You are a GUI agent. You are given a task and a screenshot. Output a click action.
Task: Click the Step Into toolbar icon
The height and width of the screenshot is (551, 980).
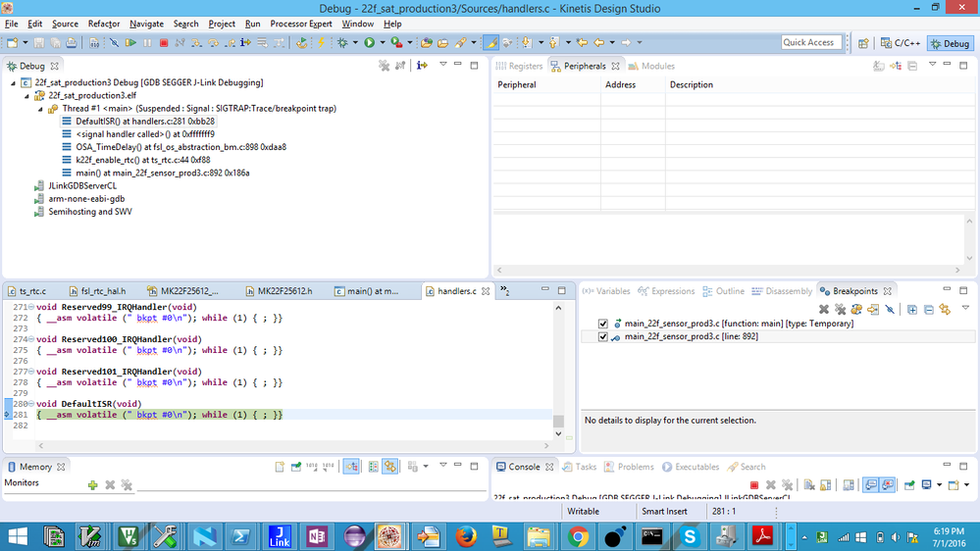coord(196,42)
